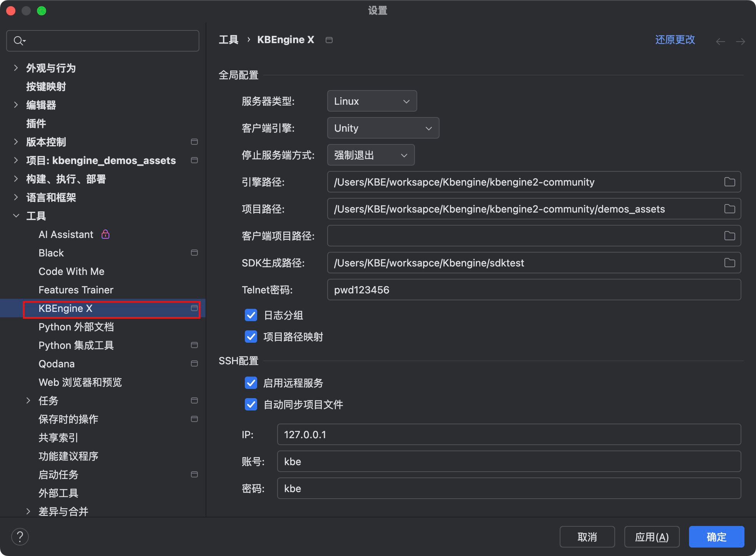Click the lock icon beside AI Assistant
The image size is (756, 556).
(105, 234)
